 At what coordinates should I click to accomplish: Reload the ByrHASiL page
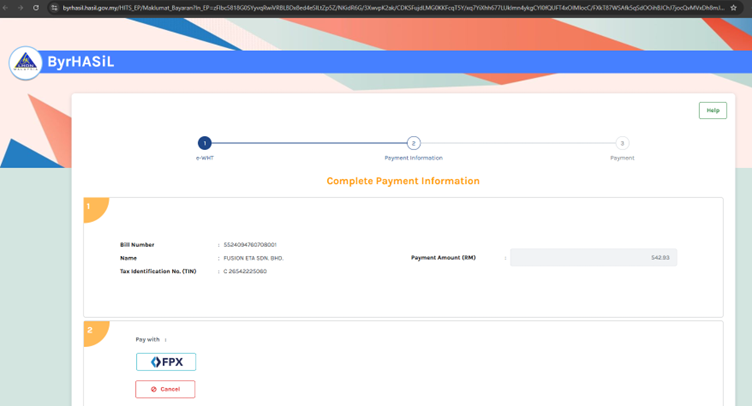[36, 7]
